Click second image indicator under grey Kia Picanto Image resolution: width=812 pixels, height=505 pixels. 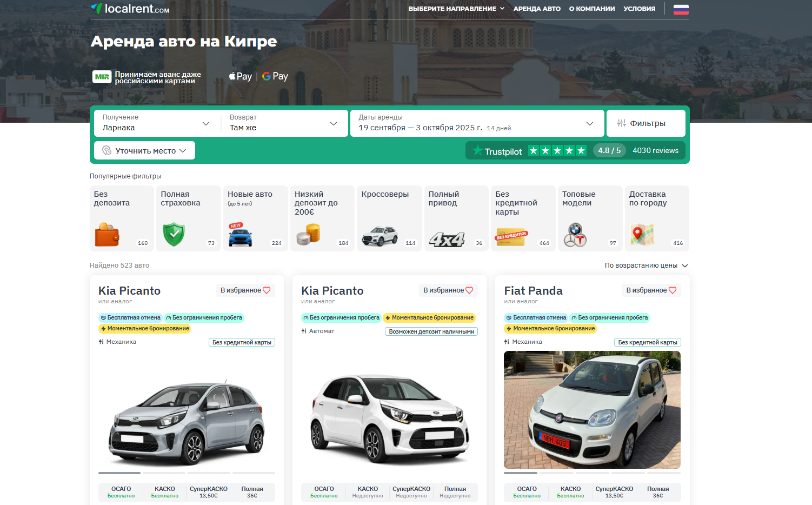(x=164, y=473)
